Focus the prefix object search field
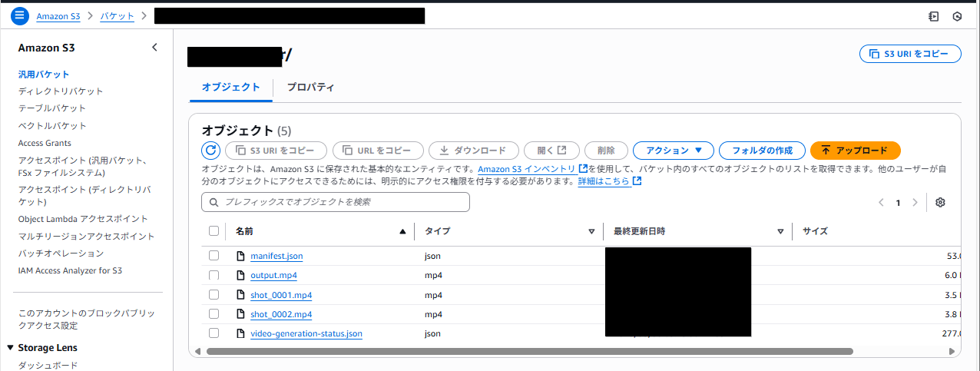The width and height of the screenshot is (980, 371). (x=336, y=202)
